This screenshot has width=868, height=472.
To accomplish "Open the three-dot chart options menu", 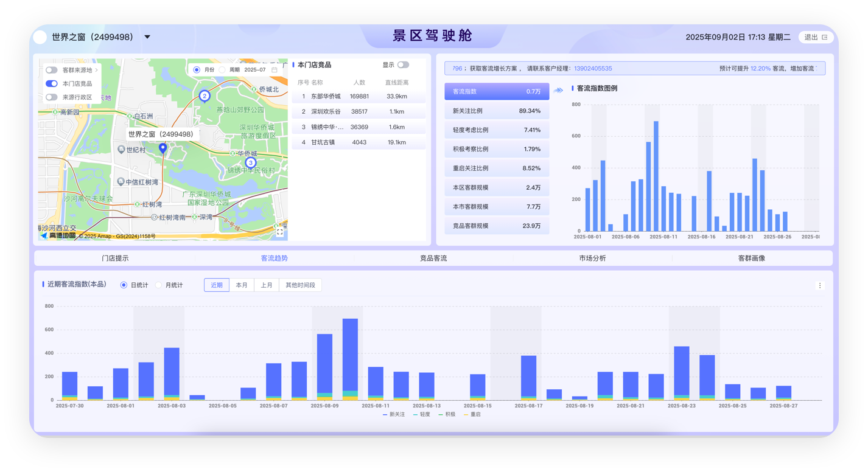I will [819, 285].
